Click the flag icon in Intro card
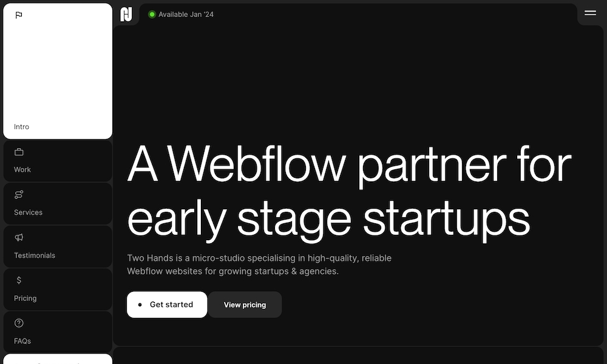This screenshot has height=364, width=607. click(x=19, y=15)
